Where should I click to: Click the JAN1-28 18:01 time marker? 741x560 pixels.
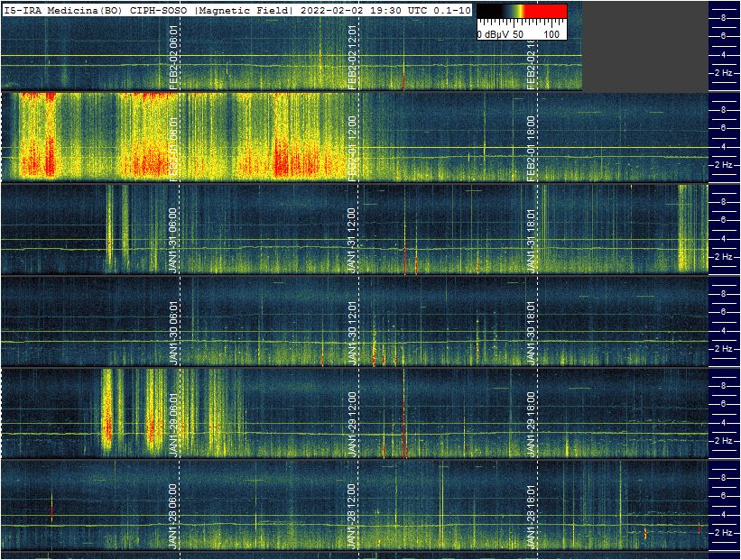(x=533, y=518)
